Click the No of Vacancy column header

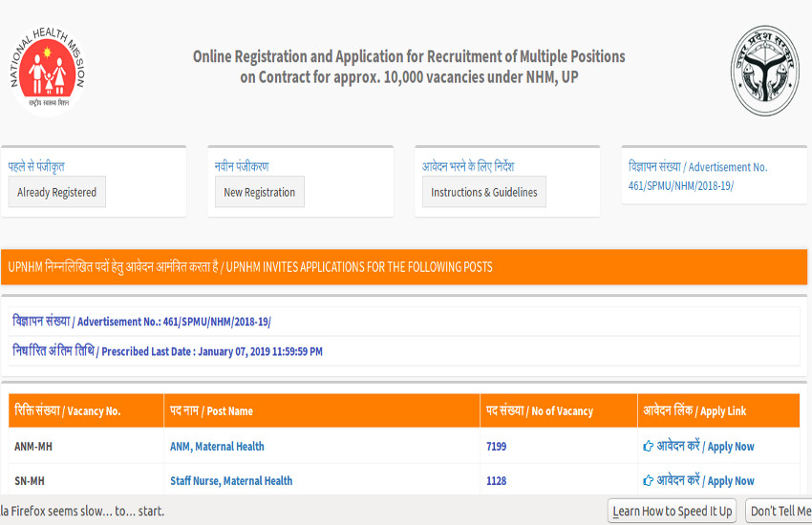click(x=539, y=410)
